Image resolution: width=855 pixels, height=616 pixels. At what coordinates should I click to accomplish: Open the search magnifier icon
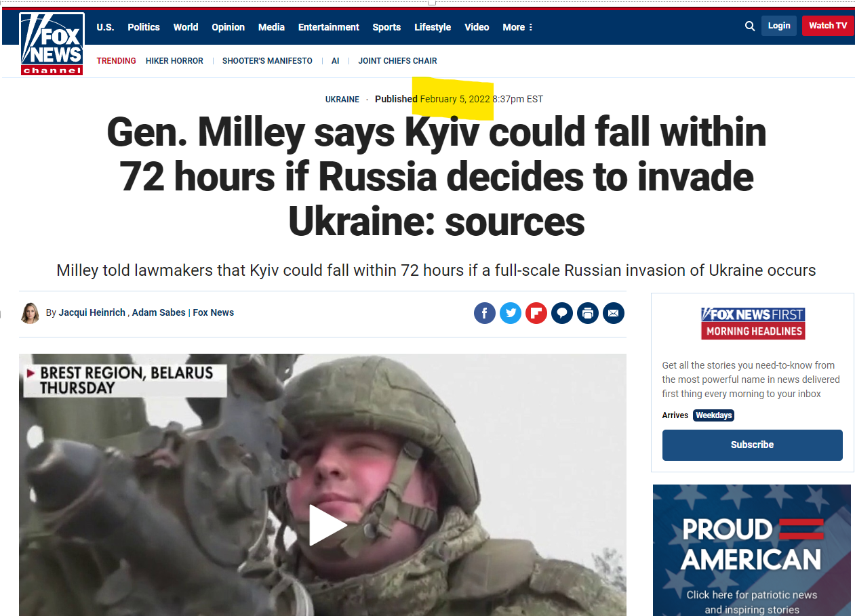click(x=750, y=26)
